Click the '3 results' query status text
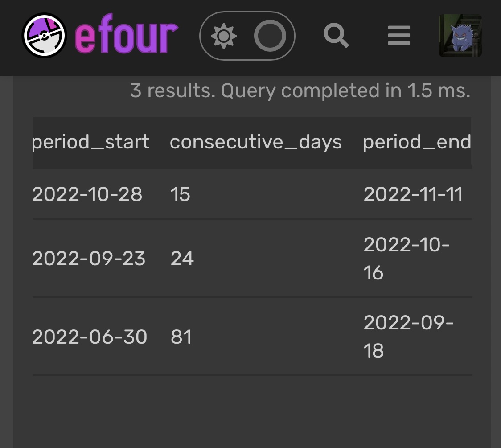Viewport: 501px width, 448px height. pos(300,91)
